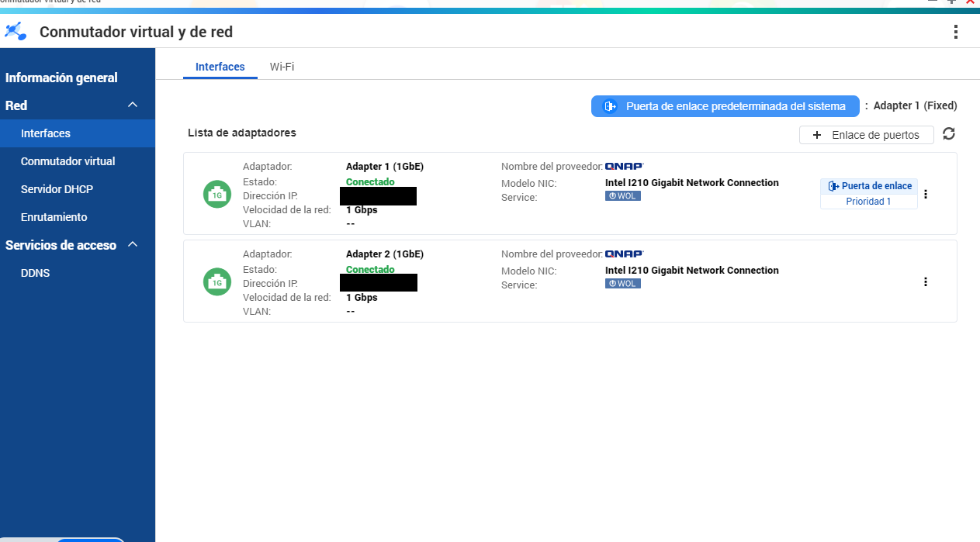Viewport: 980px width, 542px height.
Task: Click the Enlace de puertos button
Action: pyautogui.click(x=866, y=135)
